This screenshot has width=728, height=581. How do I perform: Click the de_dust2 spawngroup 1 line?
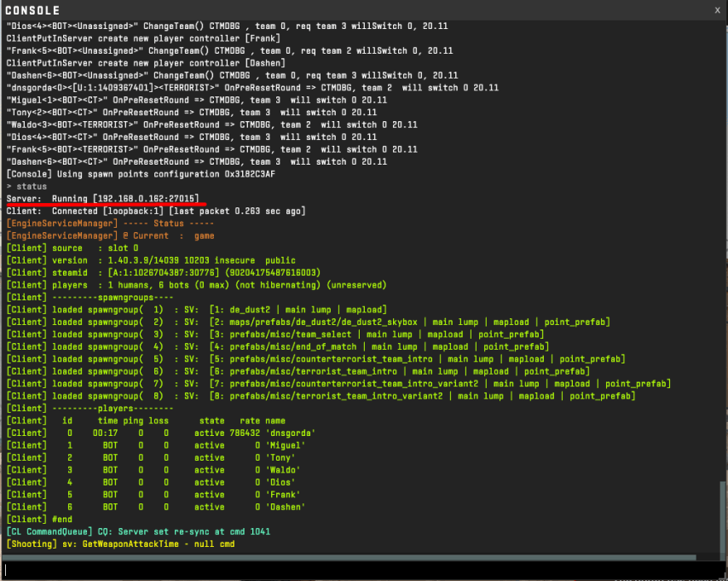pyautogui.click(x=196, y=310)
